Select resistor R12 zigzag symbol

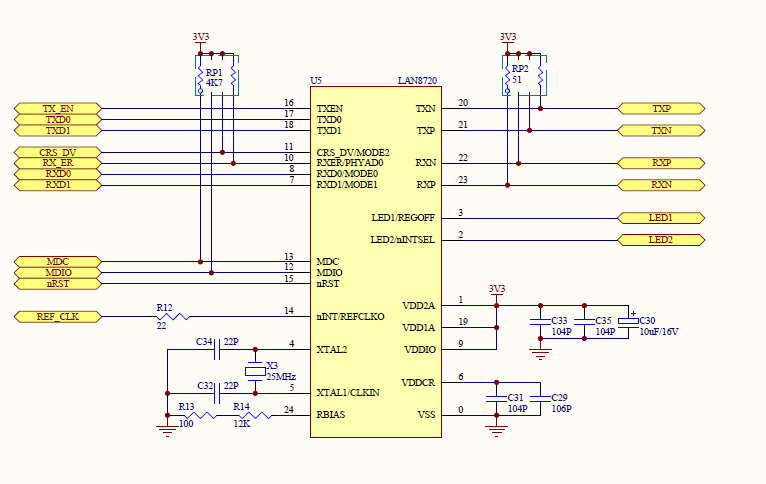coord(173,316)
